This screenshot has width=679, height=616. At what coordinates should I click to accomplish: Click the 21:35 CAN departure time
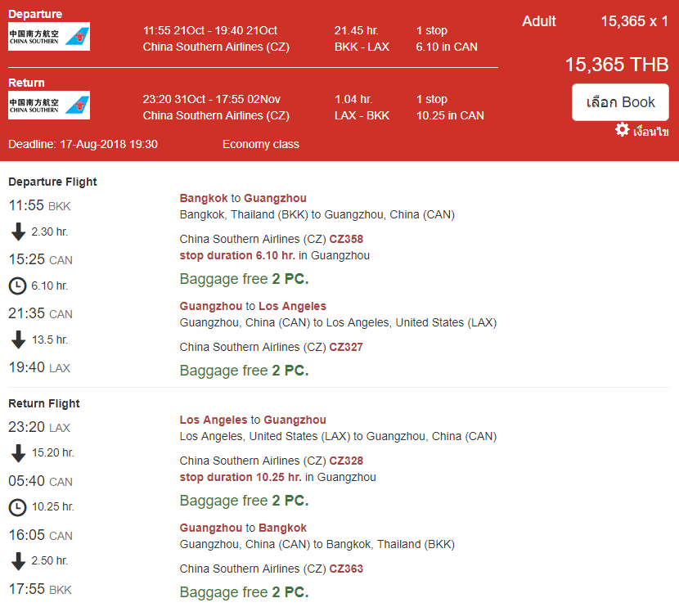40,314
